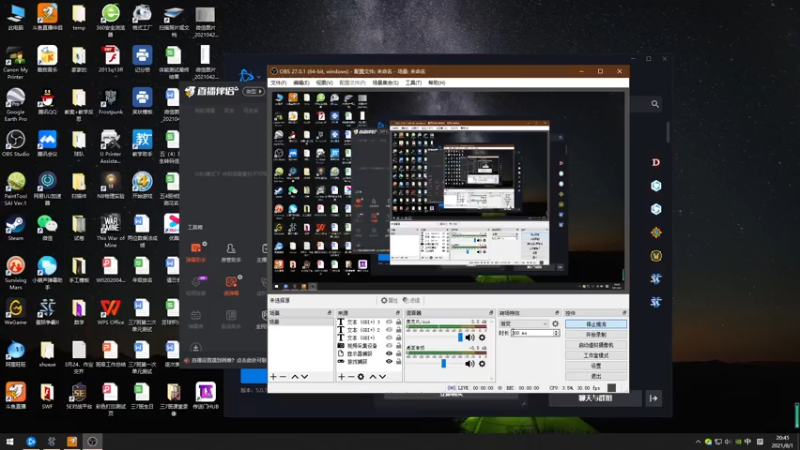Adjust transition duration stepper arrows
This screenshot has height=450, width=800.
coord(556,333)
